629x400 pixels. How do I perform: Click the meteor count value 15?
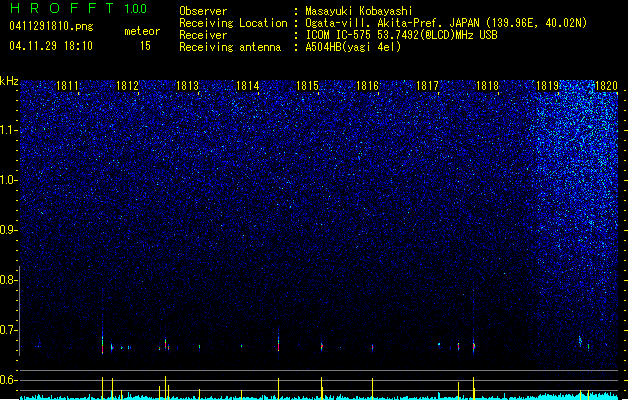click(x=145, y=46)
